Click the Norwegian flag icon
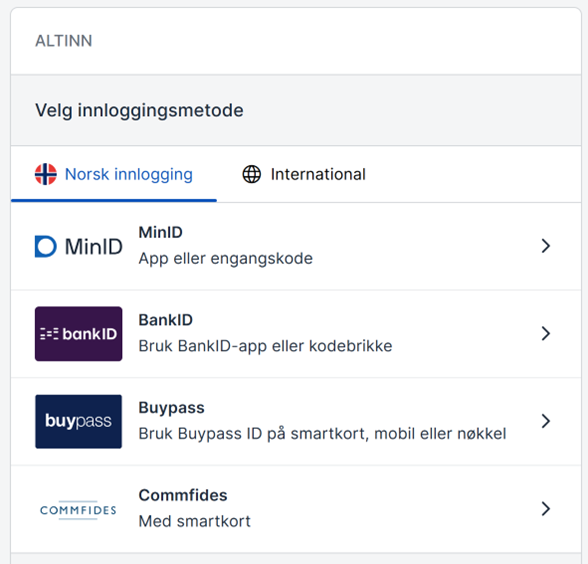 [46, 174]
